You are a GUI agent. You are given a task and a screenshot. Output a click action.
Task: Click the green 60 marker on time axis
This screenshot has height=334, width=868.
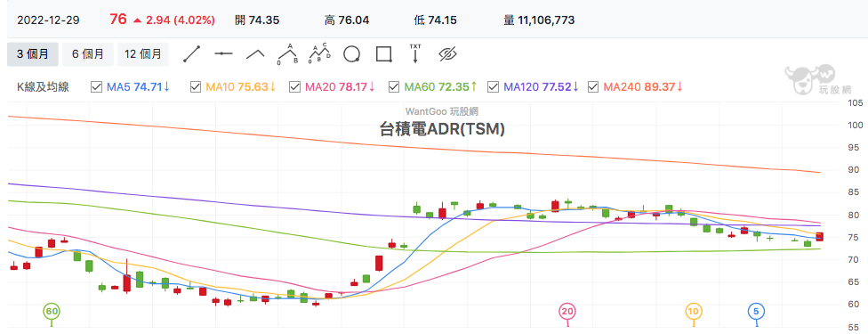point(52,311)
